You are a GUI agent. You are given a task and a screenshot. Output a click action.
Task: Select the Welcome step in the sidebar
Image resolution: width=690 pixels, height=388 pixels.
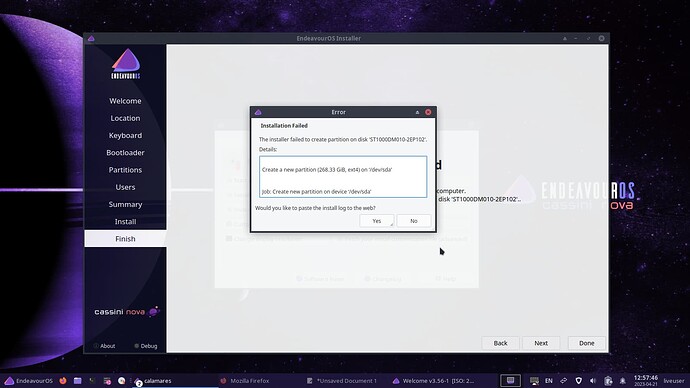(x=125, y=101)
